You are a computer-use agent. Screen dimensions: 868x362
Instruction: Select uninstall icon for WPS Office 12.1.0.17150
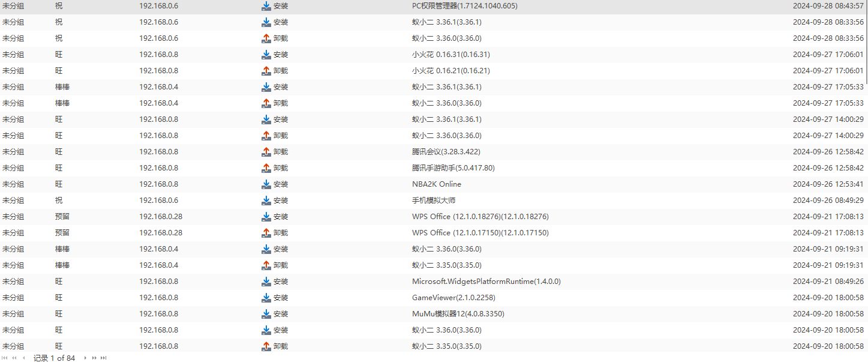[x=266, y=233]
